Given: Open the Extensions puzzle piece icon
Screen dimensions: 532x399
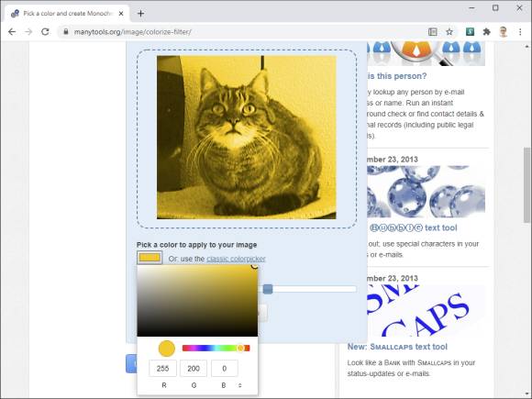Looking at the screenshot, I should tap(486, 32).
